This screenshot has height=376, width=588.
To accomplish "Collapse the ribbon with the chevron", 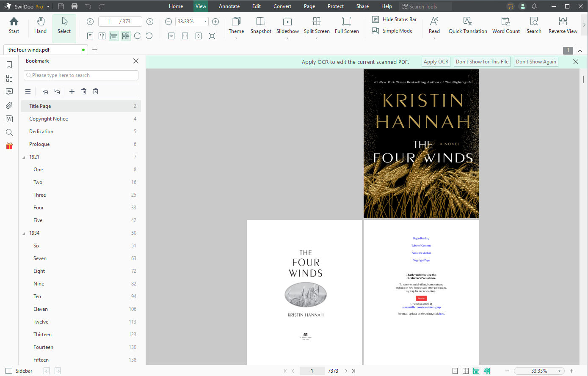I will pyautogui.click(x=580, y=51).
